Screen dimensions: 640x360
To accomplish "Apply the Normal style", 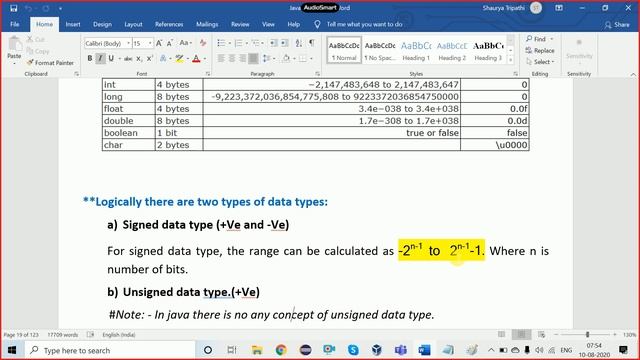I will click(x=344, y=51).
